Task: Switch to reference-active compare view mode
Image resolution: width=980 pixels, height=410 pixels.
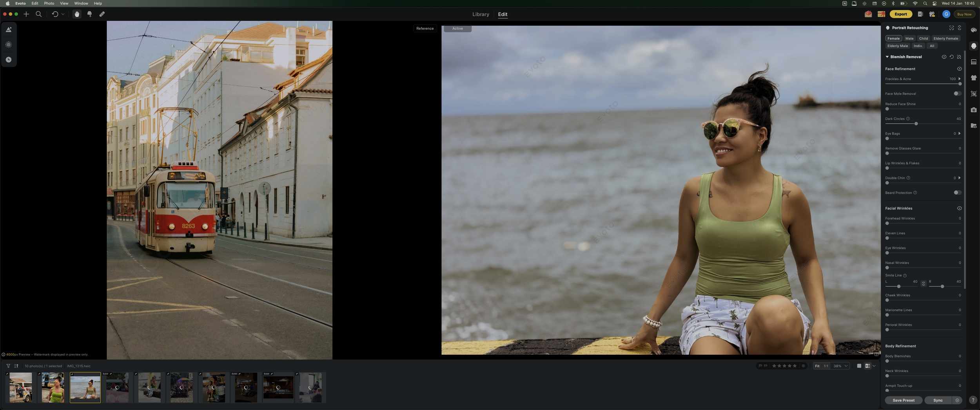Action: pyautogui.click(x=867, y=366)
